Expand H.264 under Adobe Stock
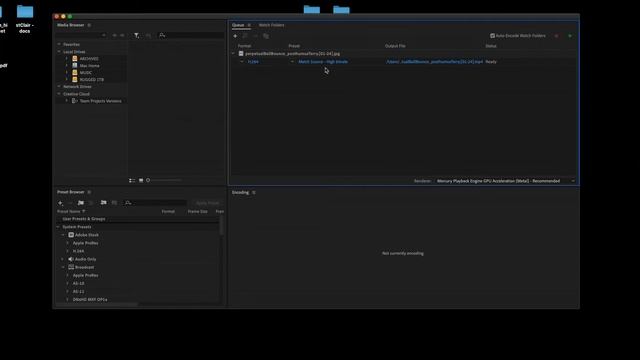The height and width of the screenshot is (360, 640). pos(67,251)
